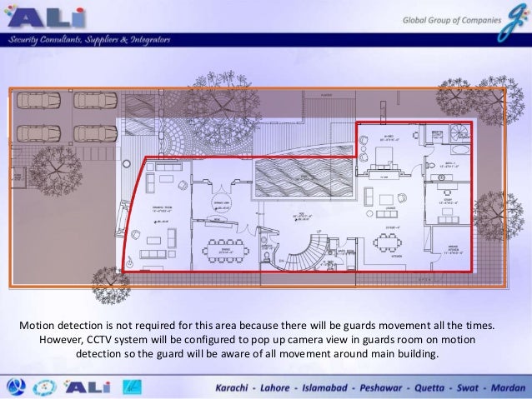Click the word 'Lahore' in footer
Screen dimensions: 532x399
click(x=275, y=388)
